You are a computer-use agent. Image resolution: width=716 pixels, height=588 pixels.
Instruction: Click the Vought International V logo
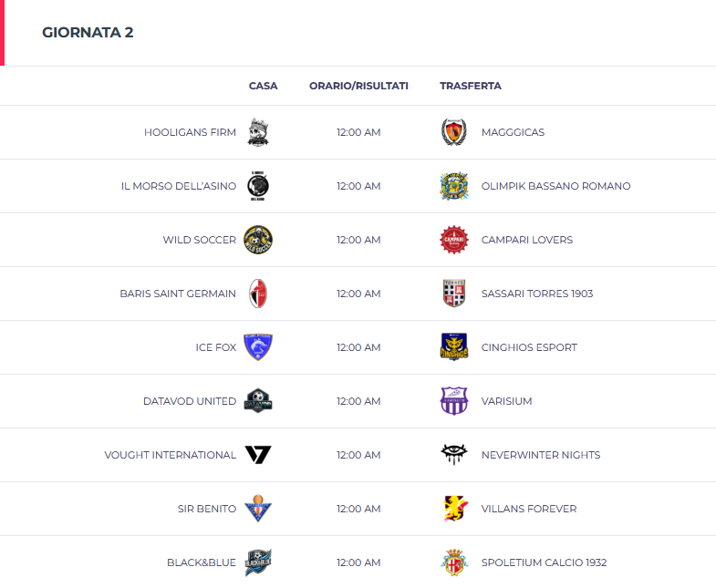pos(258,455)
